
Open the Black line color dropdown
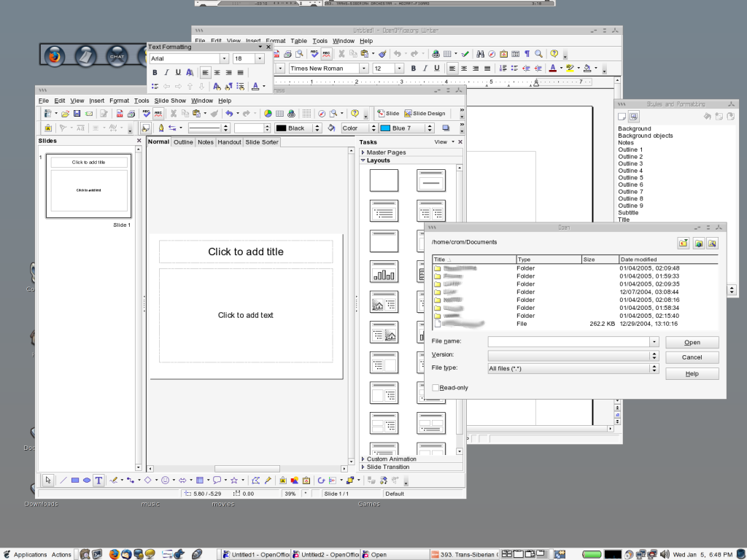tap(317, 128)
